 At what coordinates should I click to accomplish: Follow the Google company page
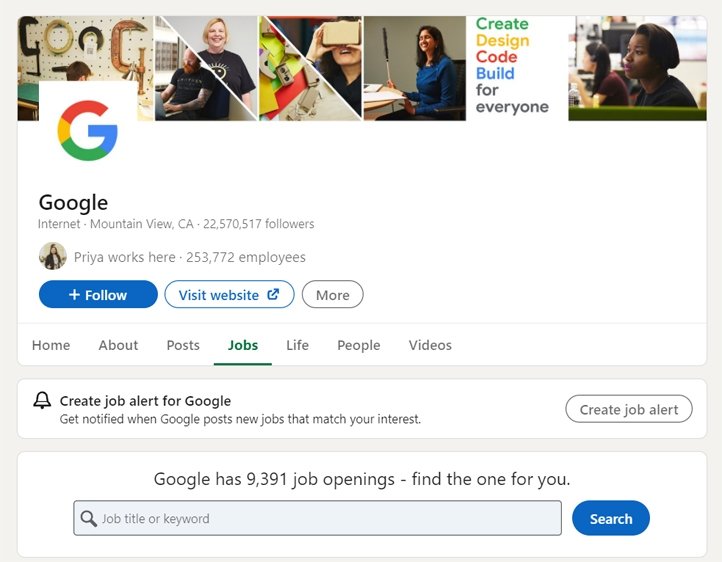tap(98, 295)
